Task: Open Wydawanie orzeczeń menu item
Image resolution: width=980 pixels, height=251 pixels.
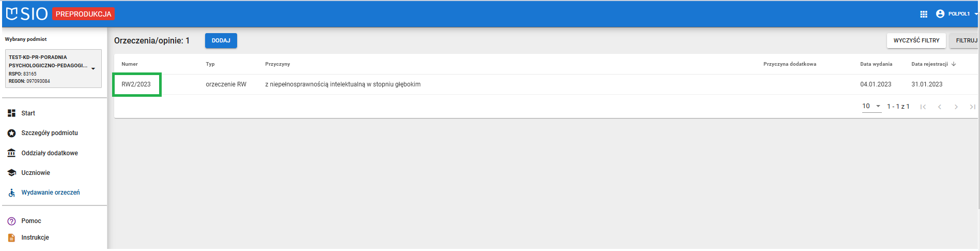Action: (50, 193)
